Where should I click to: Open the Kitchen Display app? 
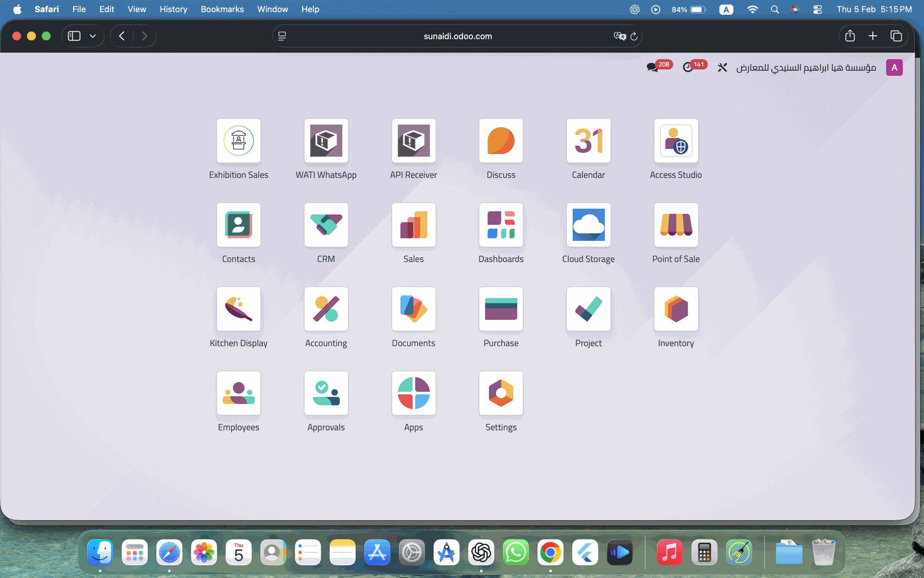[238, 309]
